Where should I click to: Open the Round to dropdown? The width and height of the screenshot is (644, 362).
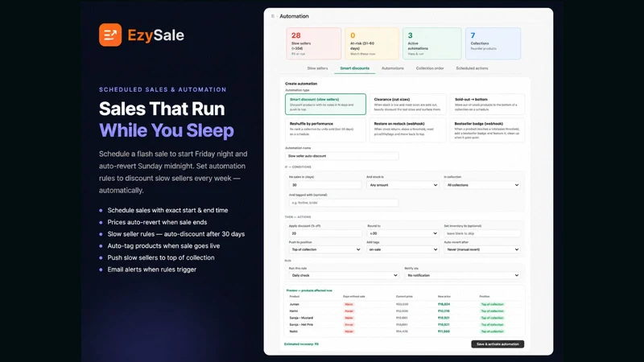pos(402,233)
